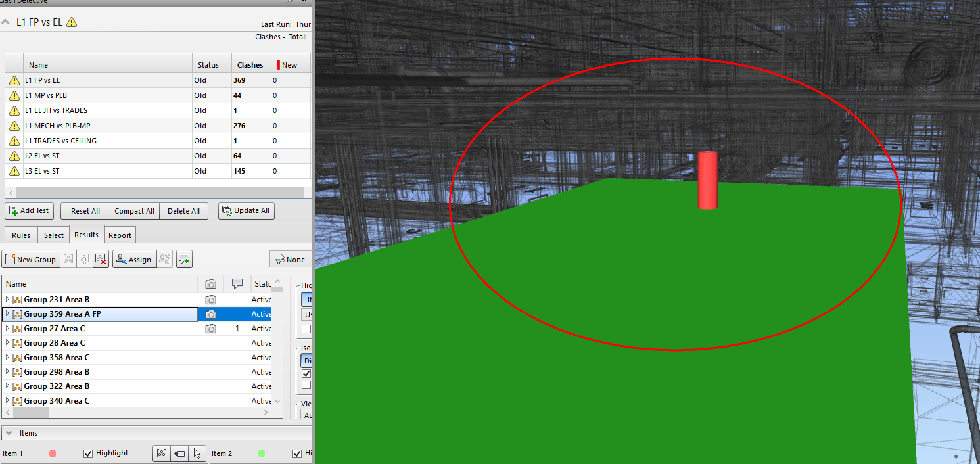The image size is (980, 464).
Task: Click the Assign clash button
Action: [133, 260]
